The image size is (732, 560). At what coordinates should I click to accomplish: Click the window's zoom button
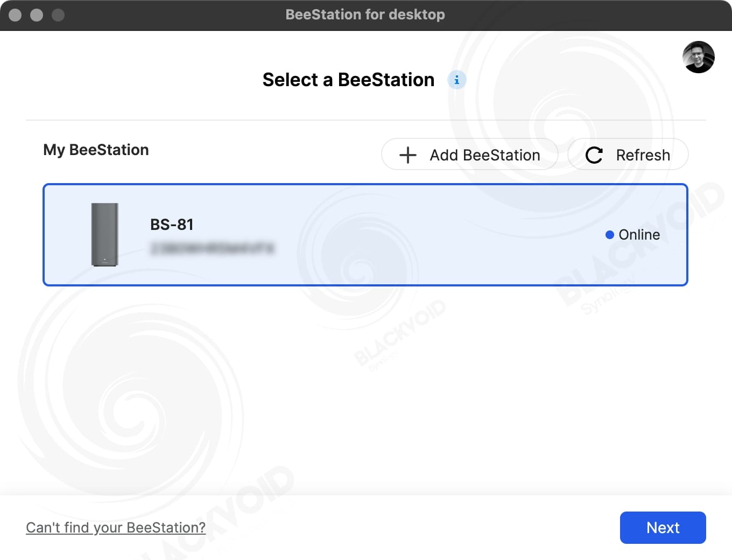pos(58,15)
